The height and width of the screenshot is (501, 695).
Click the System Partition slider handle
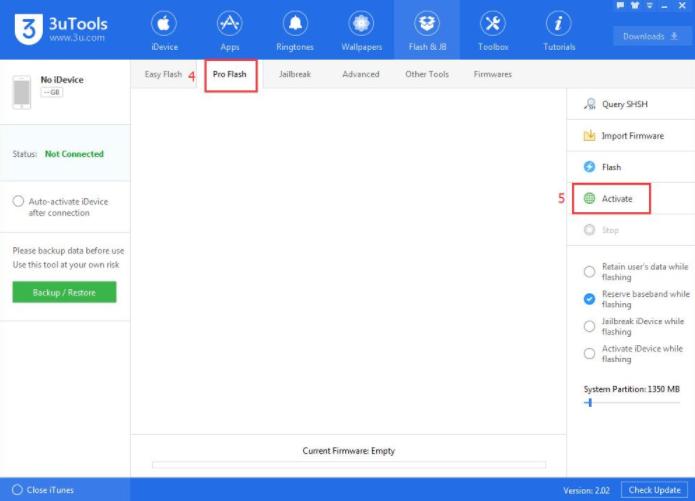[590, 403]
